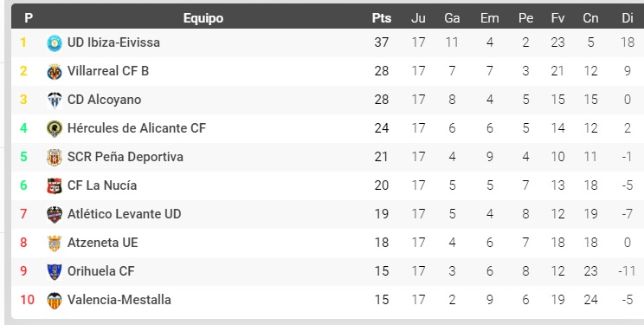Open the UD Ibiza-Eivissa team link
Viewport: 644px width, 325px height.
click(113, 42)
